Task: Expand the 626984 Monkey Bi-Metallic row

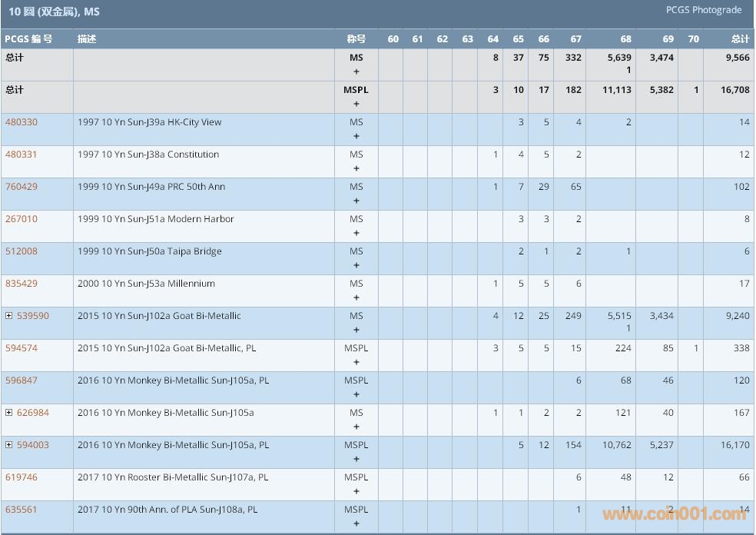Action: click(x=9, y=413)
